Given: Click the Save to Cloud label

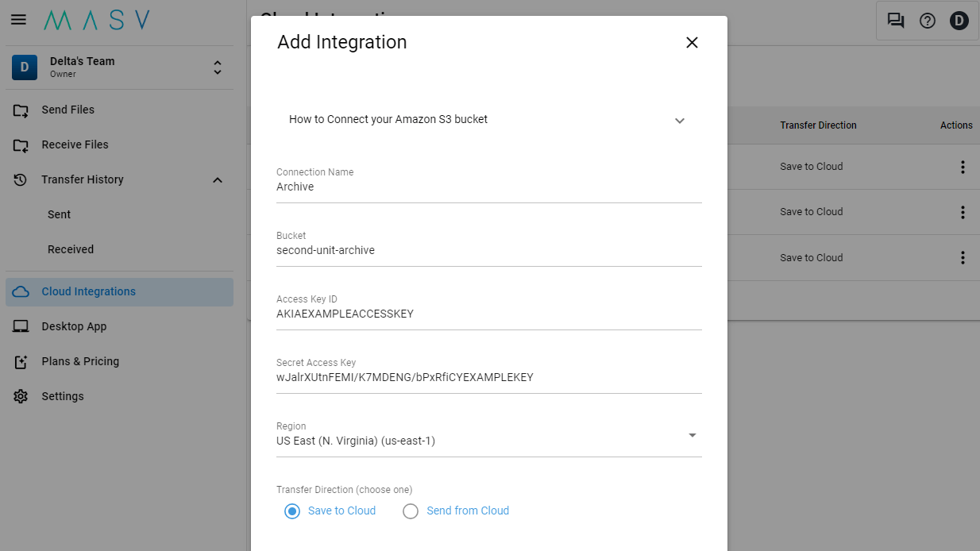Looking at the screenshot, I should click(x=341, y=511).
